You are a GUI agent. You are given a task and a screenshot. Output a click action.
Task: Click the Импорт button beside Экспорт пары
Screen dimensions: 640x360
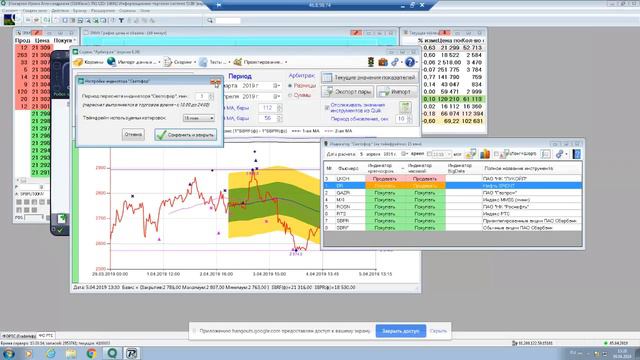point(398,92)
